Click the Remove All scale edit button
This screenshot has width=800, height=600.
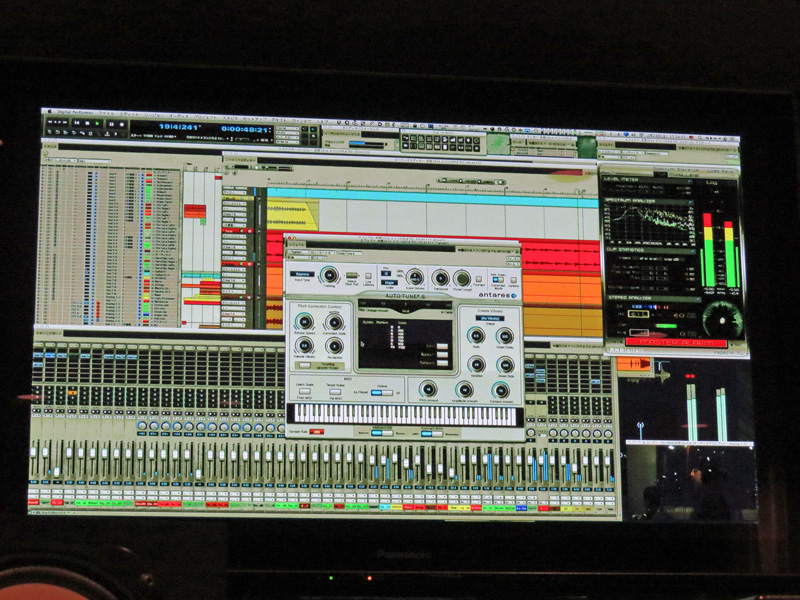tap(442, 363)
